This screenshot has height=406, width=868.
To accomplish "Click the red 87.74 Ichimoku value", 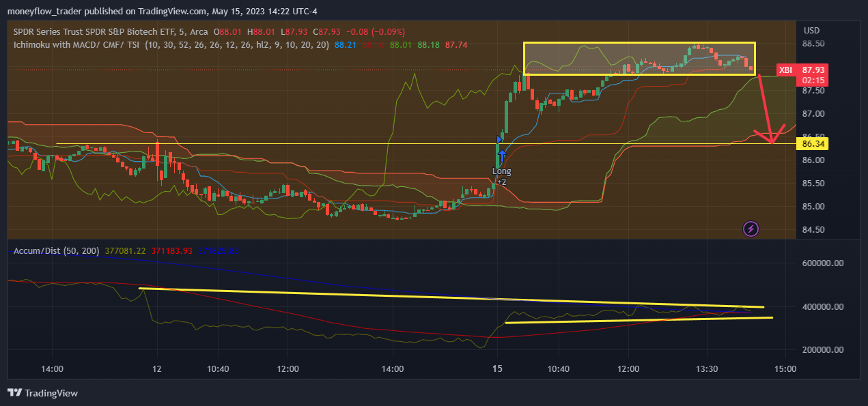I will (x=456, y=44).
